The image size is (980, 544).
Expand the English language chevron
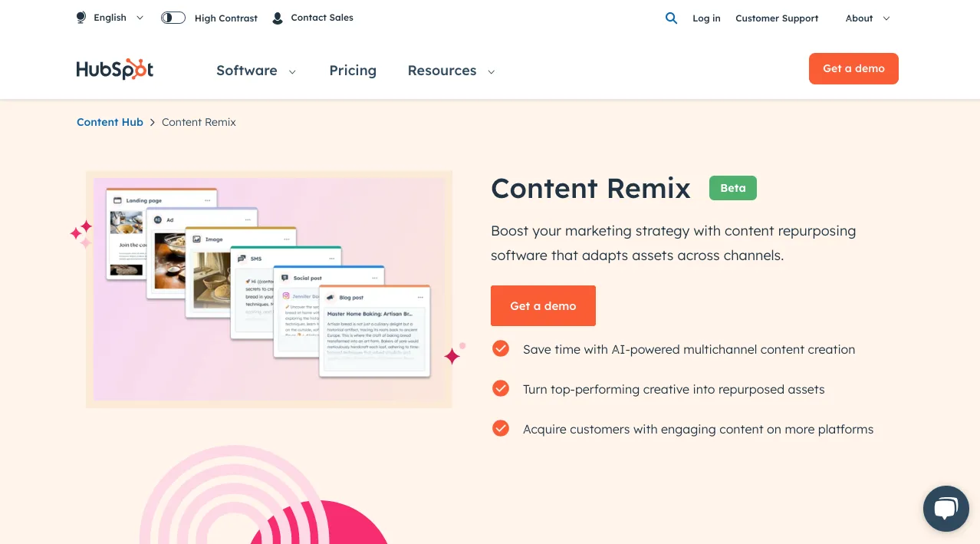pyautogui.click(x=140, y=18)
